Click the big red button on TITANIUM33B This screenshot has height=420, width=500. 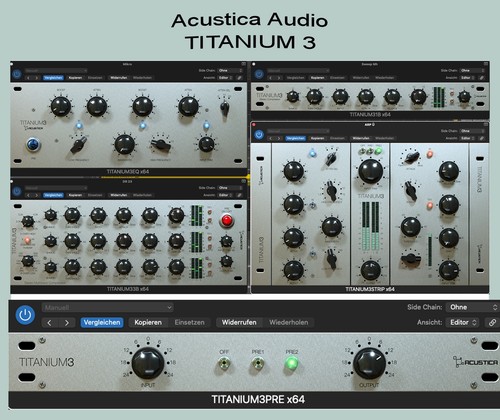tap(227, 220)
